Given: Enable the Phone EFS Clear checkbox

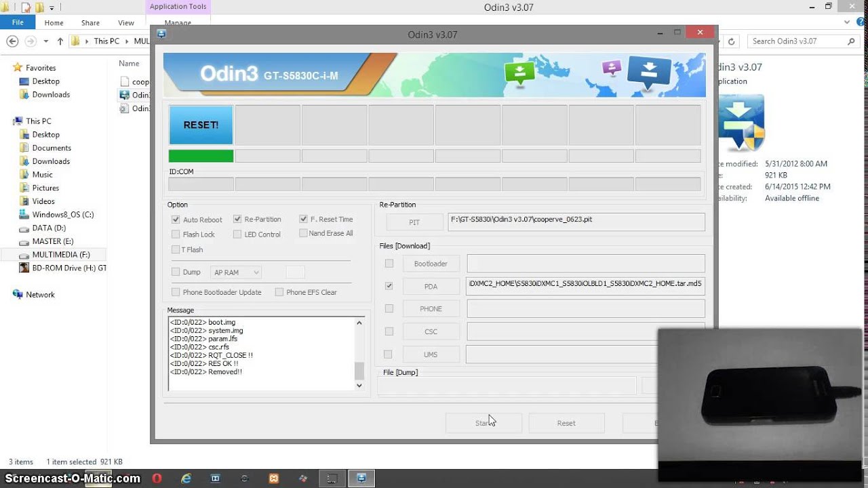Looking at the screenshot, I should (x=279, y=292).
